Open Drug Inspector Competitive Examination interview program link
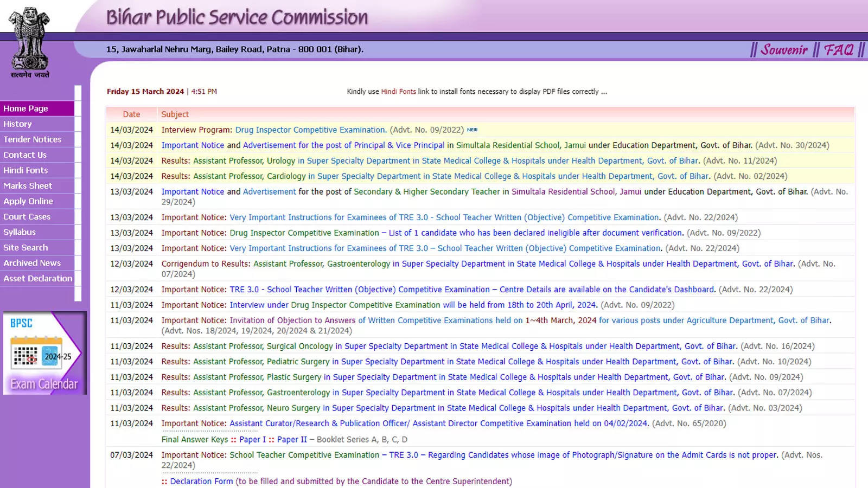The image size is (868, 488). pyautogui.click(x=311, y=130)
